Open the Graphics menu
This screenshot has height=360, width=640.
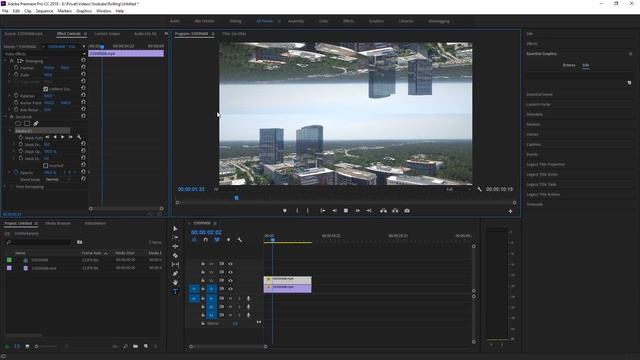[84, 11]
